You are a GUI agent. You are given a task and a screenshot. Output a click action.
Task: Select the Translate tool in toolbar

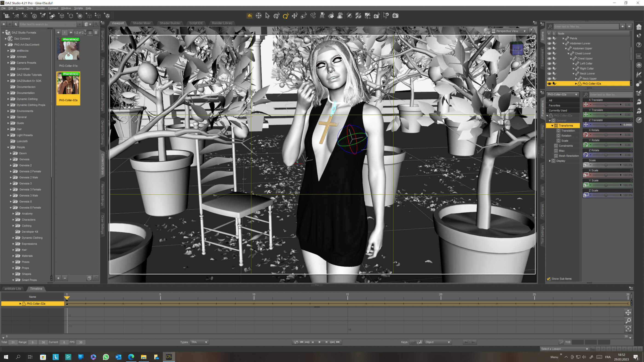pyautogui.click(x=294, y=16)
